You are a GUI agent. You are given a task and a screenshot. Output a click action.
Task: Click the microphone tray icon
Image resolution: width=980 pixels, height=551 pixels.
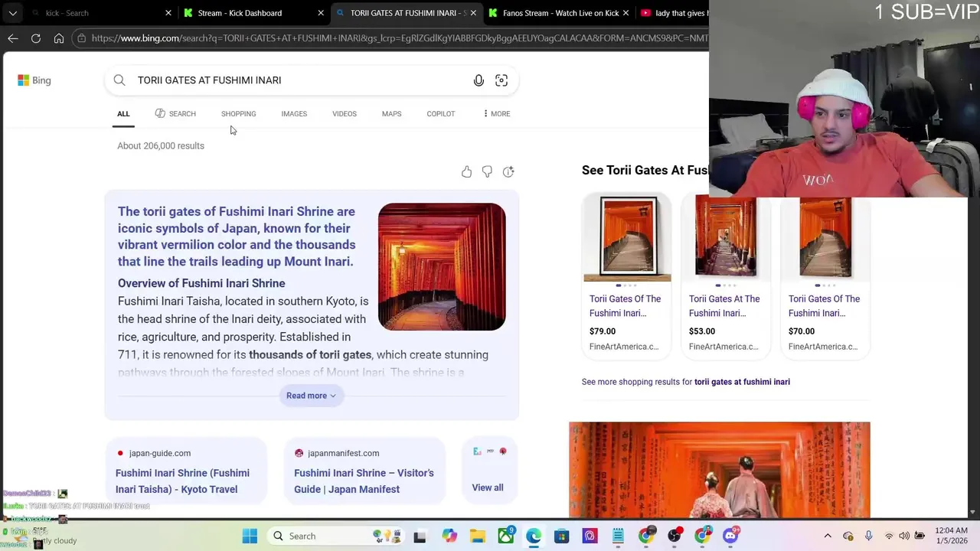pyautogui.click(x=868, y=536)
